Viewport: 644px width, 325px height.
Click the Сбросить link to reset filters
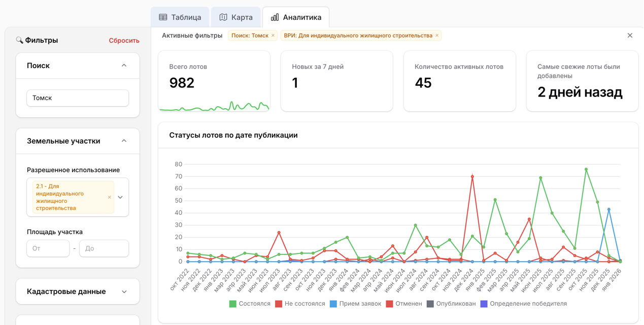point(124,41)
